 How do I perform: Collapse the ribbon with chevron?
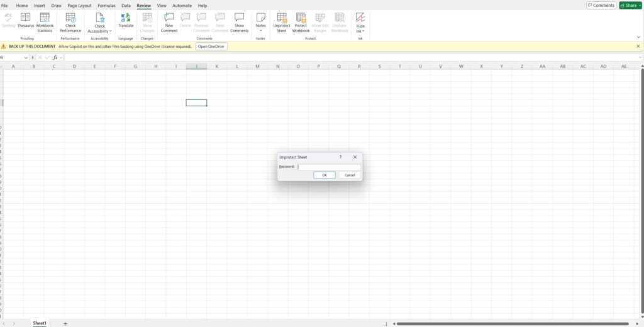point(638,37)
